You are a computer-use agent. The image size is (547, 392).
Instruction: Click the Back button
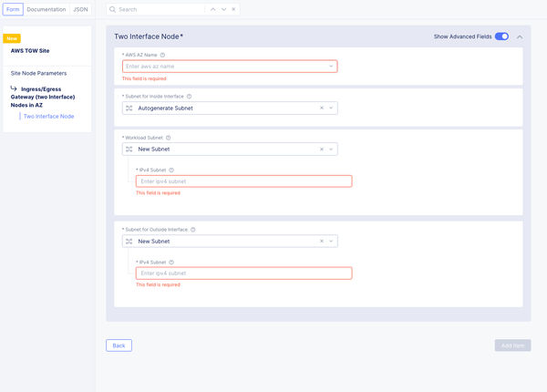119,346
